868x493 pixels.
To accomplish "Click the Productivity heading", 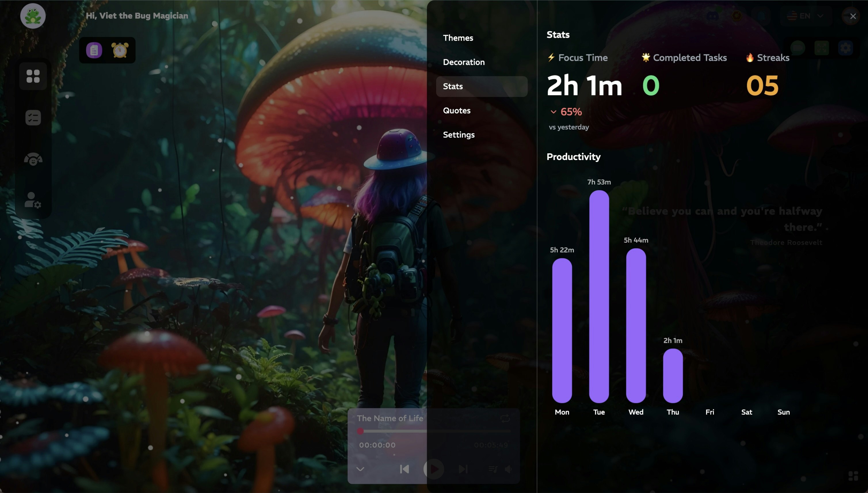I will (574, 157).
